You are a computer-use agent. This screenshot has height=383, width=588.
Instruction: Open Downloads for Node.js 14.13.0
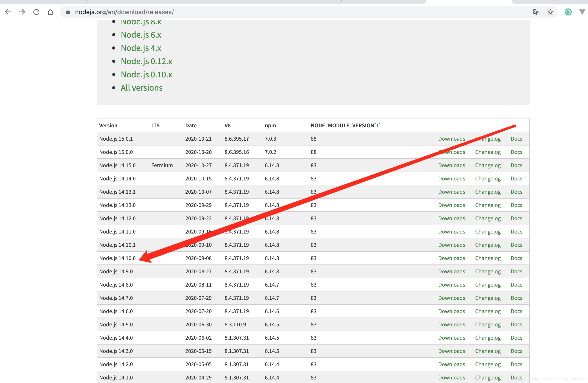(x=452, y=205)
